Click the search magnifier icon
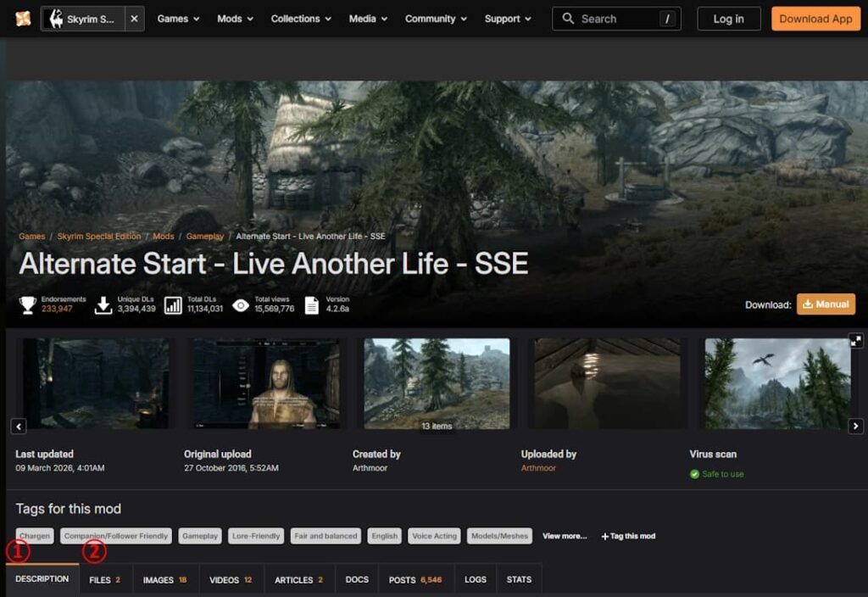 coord(568,19)
